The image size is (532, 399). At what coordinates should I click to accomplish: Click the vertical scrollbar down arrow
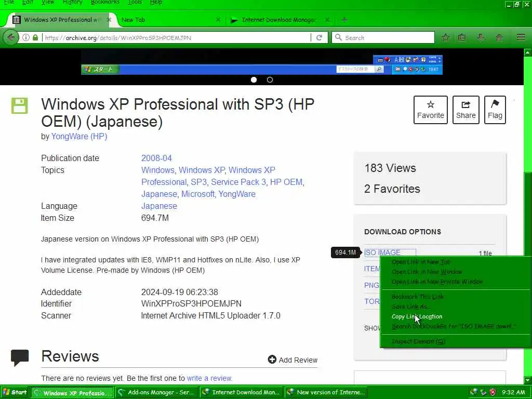tap(528, 380)
